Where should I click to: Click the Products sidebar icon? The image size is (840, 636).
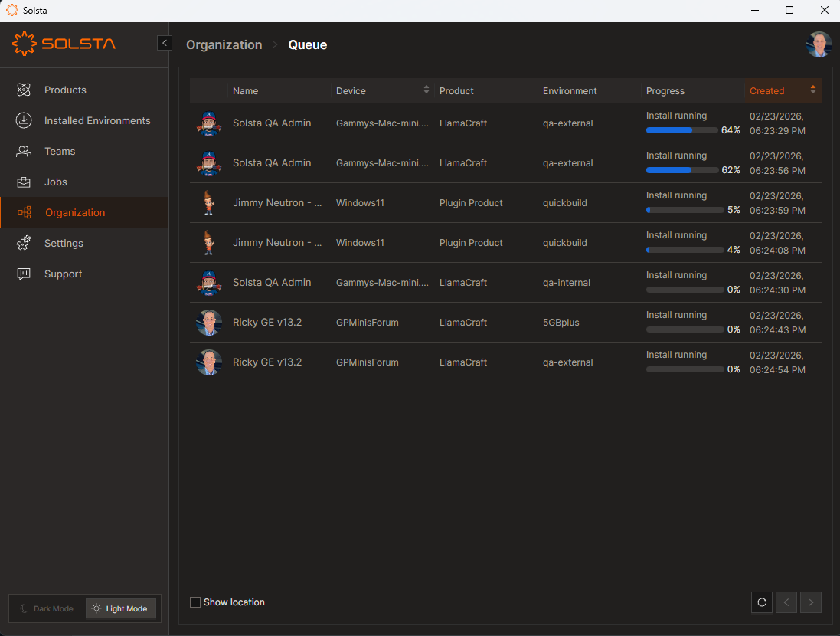click(24, 90)
